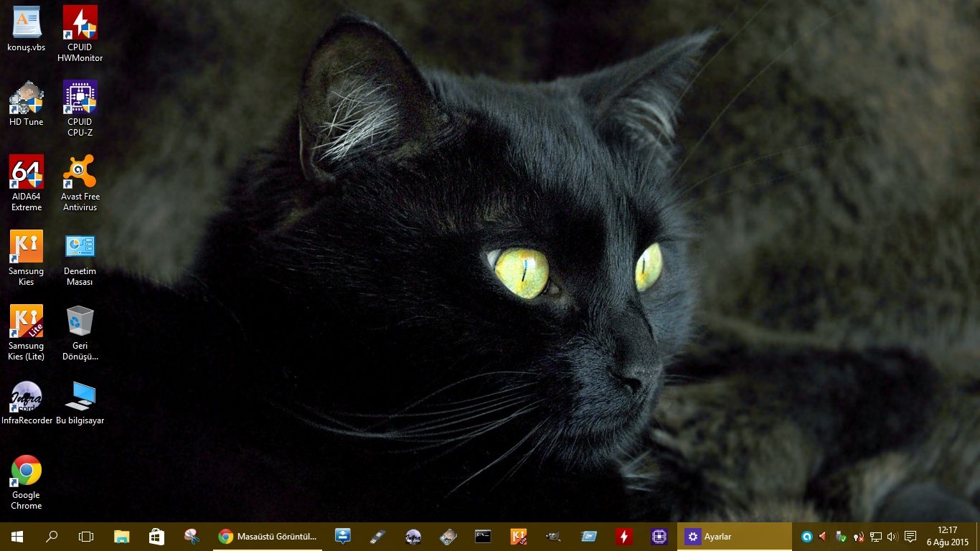Select the InfraRecorder desktop shortcut
The width and height of the screenshot is (980, 551).
pyautogui.click(x=27, y=402)
